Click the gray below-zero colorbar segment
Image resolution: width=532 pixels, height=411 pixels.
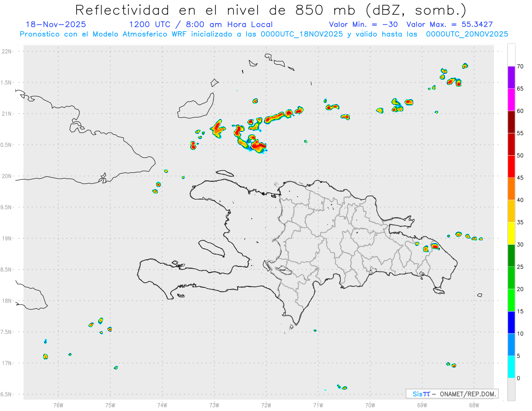pyautogui.click(x=511, y=389)
